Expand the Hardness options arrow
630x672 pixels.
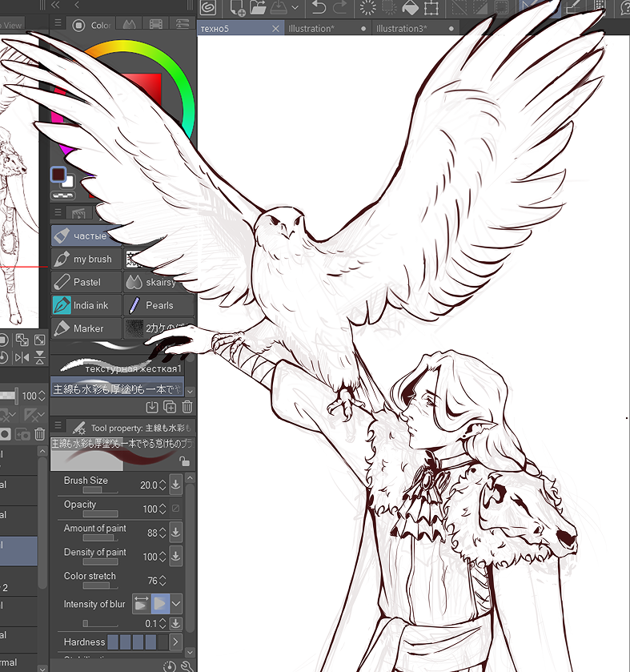coord(175,642)
